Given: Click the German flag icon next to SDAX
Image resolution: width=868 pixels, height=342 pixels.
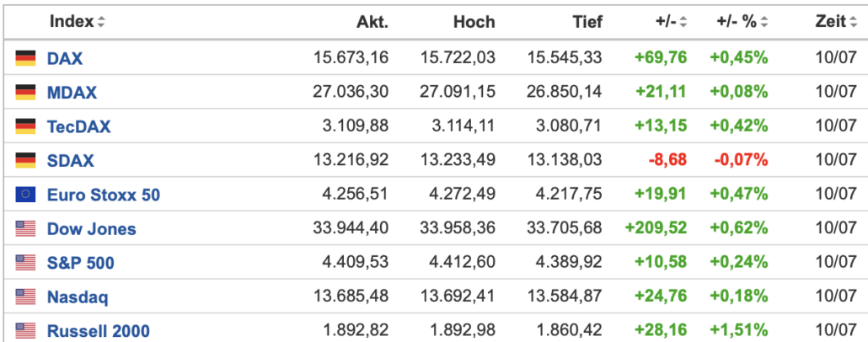Looking at the screenshot, I should click(25, 161).
